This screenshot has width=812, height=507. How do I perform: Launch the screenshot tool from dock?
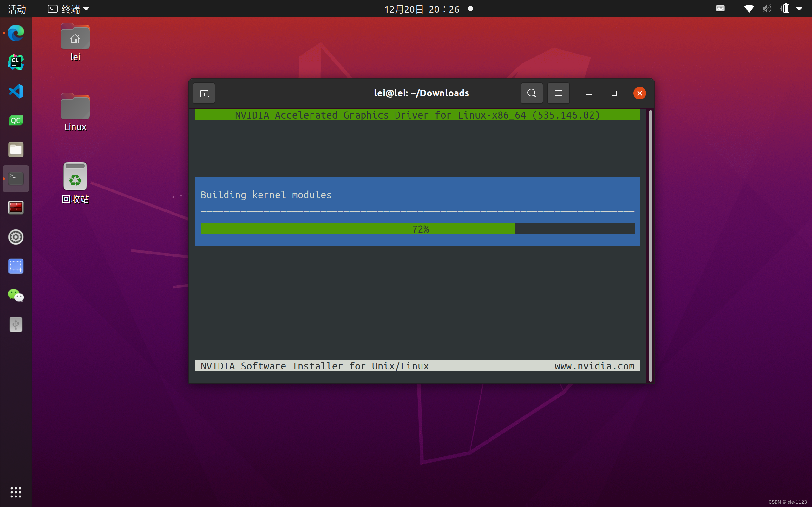coord(16,266)
